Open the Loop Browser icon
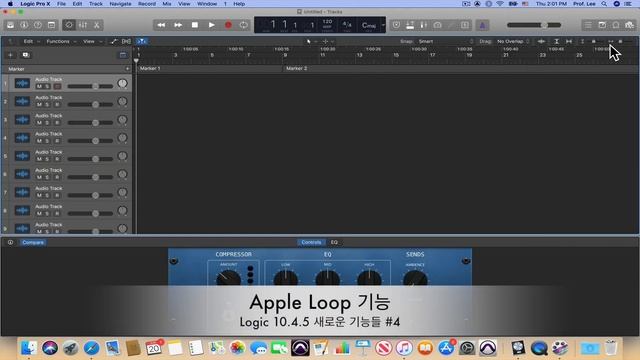Image resolution: width=640 pixels, height=360 pixels. coord(616,25)
